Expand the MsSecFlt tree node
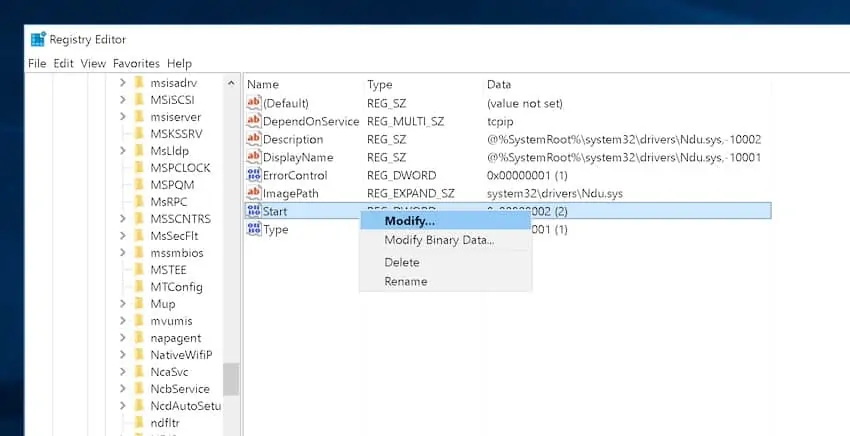This screenshot has height=436, width=850. click(123, 235)
